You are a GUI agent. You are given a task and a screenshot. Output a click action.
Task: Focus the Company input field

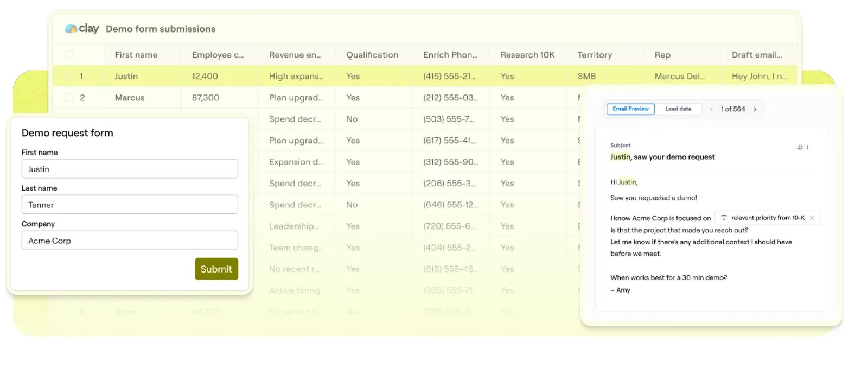coord(130,241)
